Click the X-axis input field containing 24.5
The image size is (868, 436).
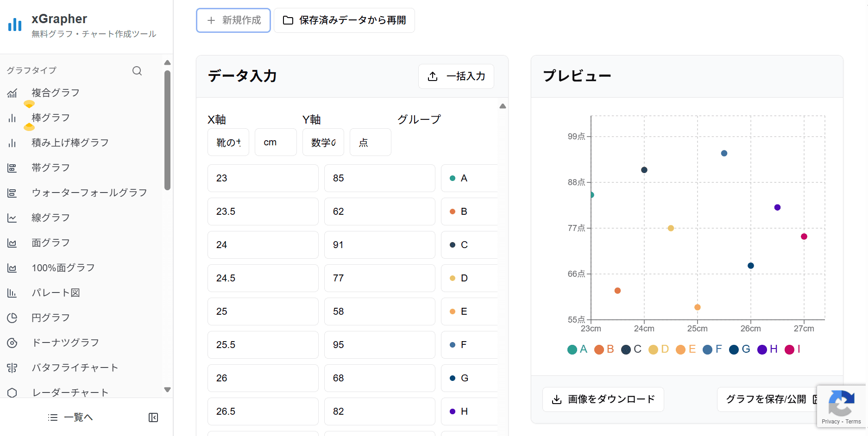tap(263, 278)
